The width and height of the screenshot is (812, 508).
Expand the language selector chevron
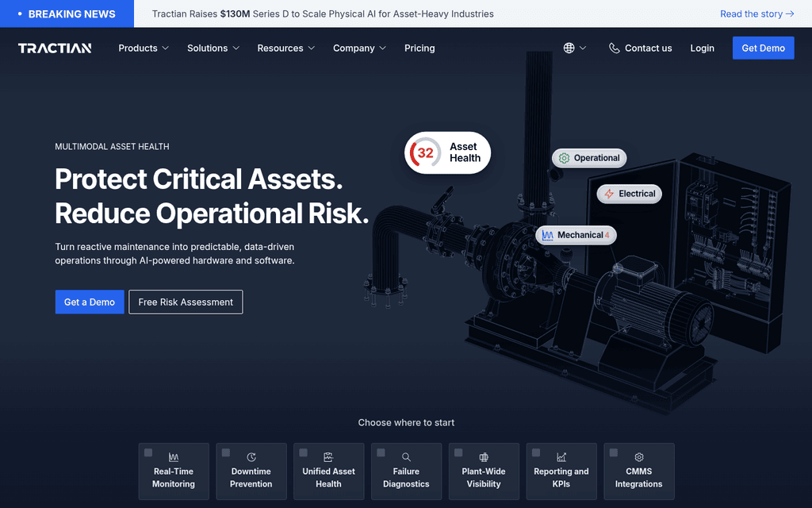(x=583, y=48)
